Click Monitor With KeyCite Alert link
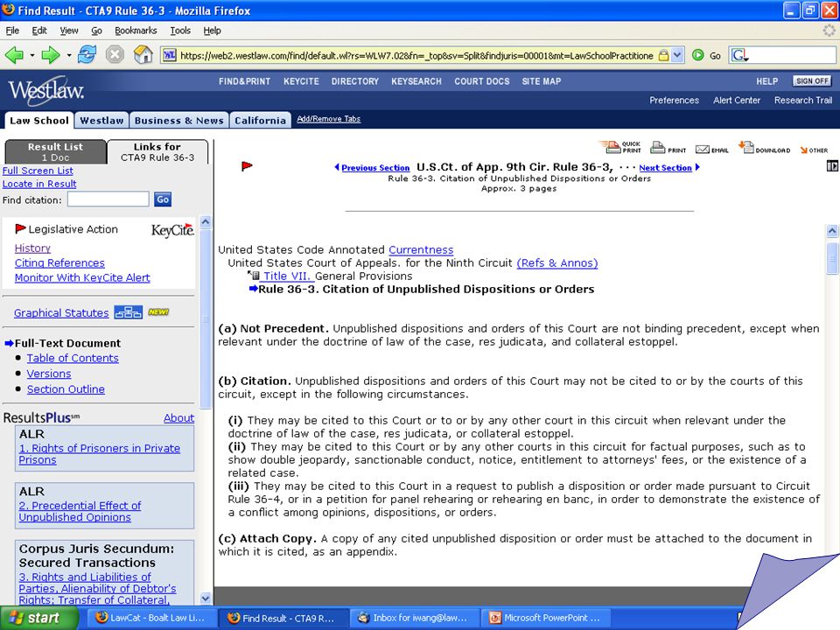Image resolution: width=840 pixels, height=630 pixels. click(x=82, y=277)
